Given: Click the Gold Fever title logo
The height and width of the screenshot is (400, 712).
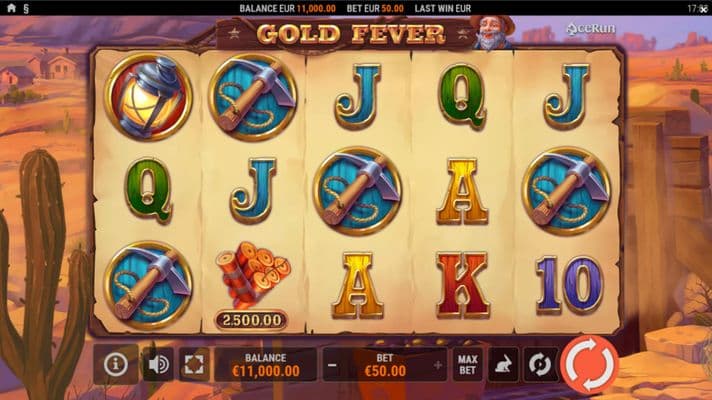Looking at the screenshot, I should [351, 35].
